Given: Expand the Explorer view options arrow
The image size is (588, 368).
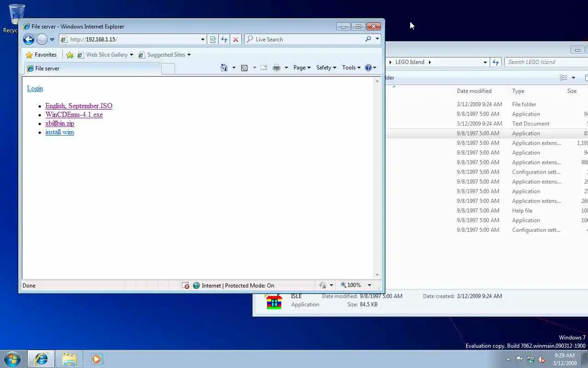Looking at the screenshot, I should [x=573, y=78].
